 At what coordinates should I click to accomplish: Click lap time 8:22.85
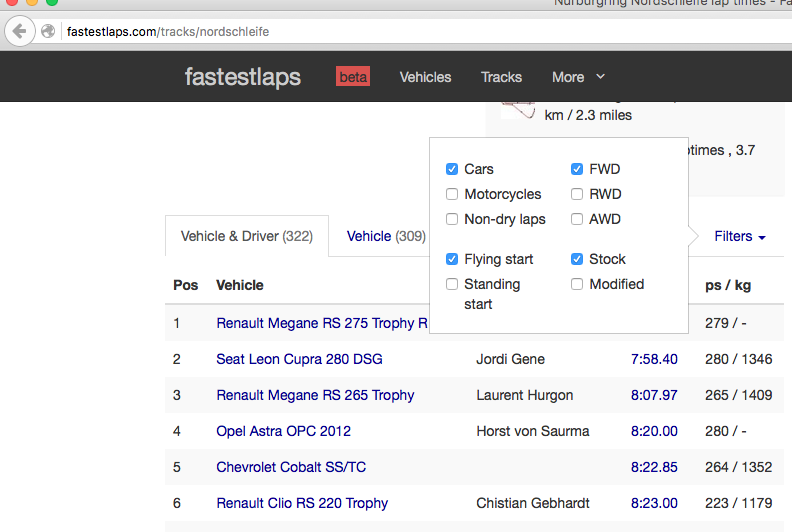tap(654, 467)
